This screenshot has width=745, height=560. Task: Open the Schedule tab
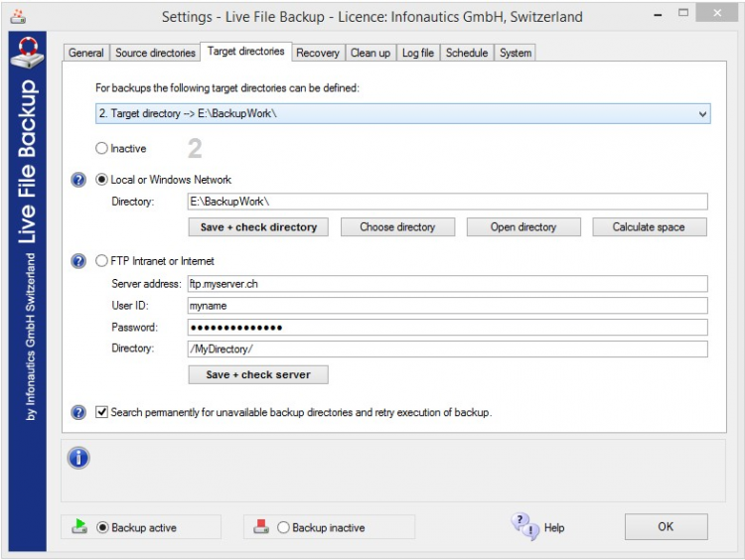(x=466, y=53)
